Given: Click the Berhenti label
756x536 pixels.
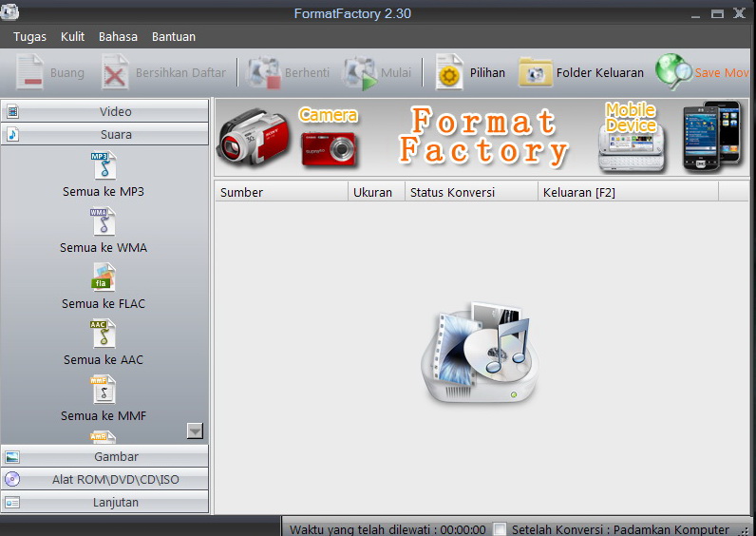Looking at the screenshot, I should pos(307,72).
